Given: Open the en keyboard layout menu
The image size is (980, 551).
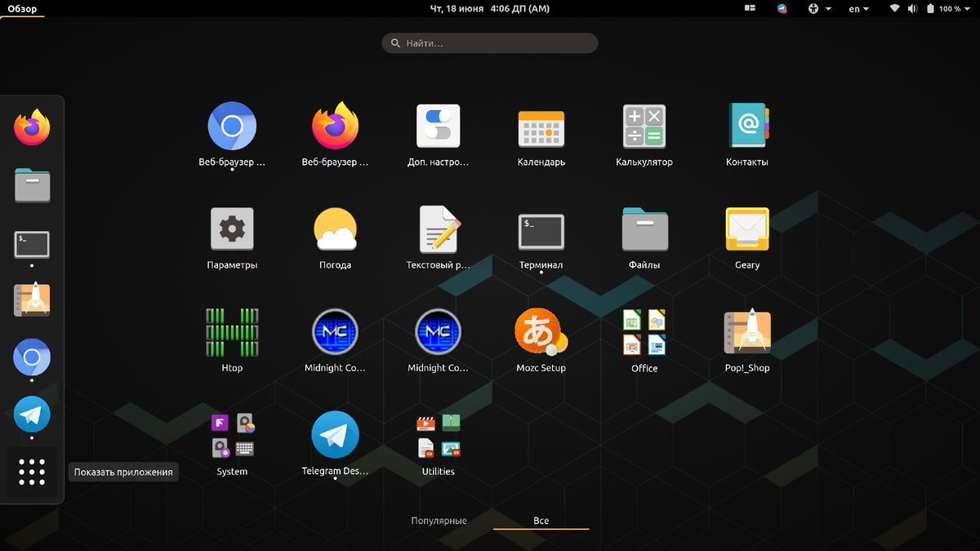Looking at the screenshot, I should point(859,8).
